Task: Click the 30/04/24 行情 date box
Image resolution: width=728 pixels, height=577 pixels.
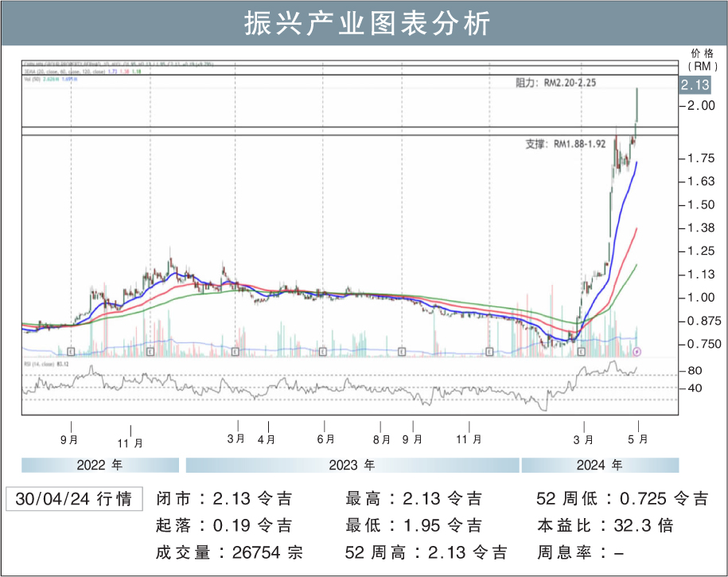Action: point(74,499)
